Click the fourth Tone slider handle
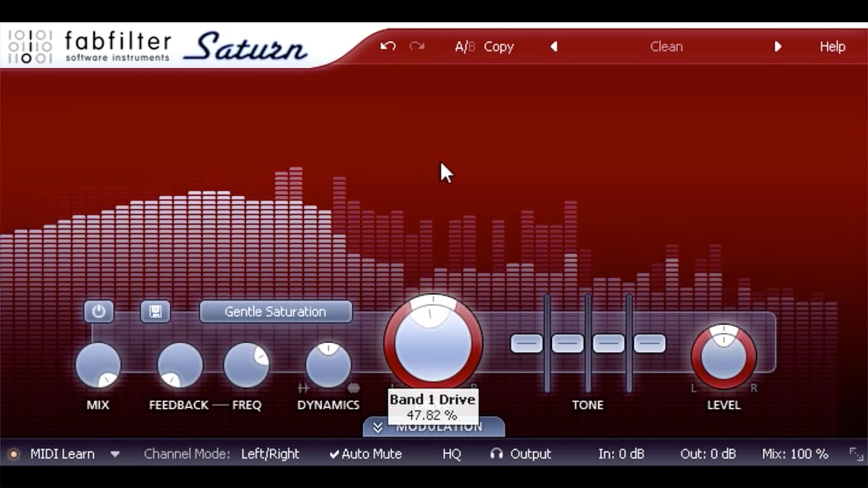The height and width of the screenshot is (488, 868). (650, 343)
